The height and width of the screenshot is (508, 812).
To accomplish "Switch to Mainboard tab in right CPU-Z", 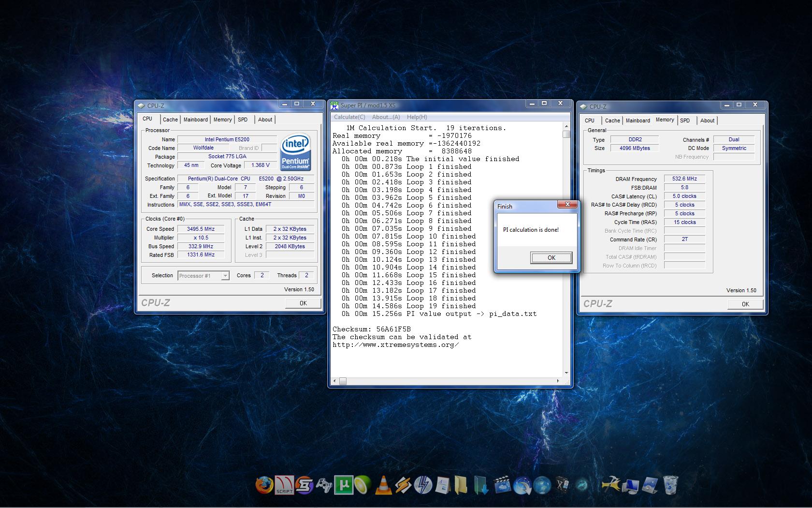I will (x=638, y=120).
